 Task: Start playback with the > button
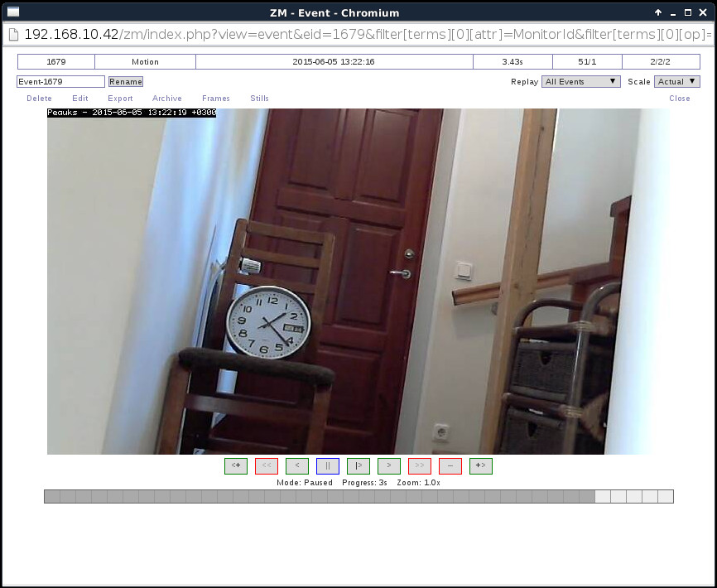click(x=389, y=465)
